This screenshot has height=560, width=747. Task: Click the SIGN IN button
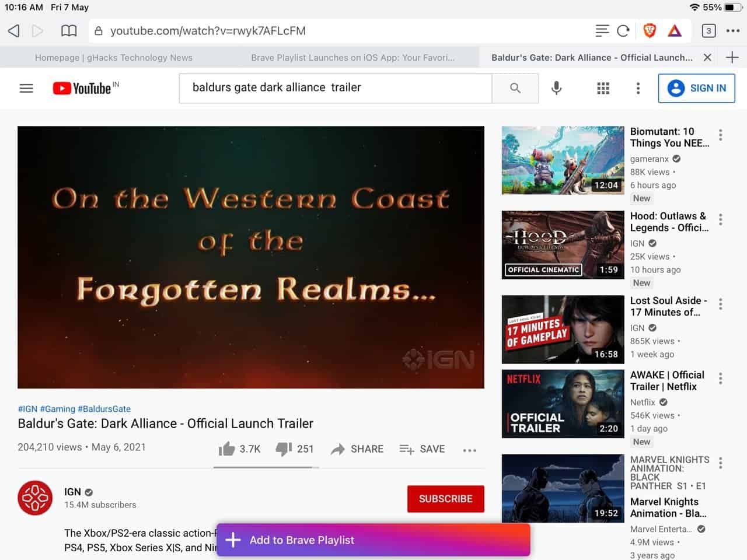click(697, 88)
